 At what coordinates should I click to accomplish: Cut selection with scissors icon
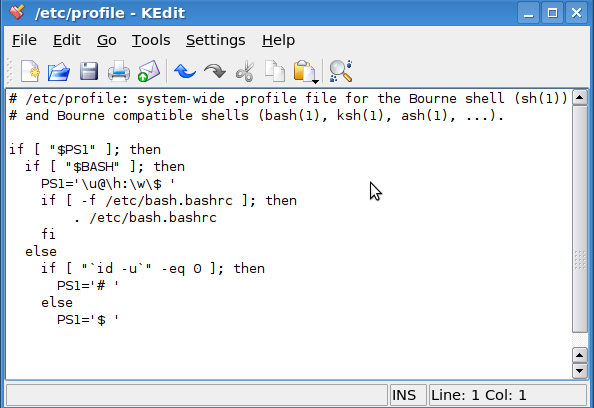pos(245,71)
